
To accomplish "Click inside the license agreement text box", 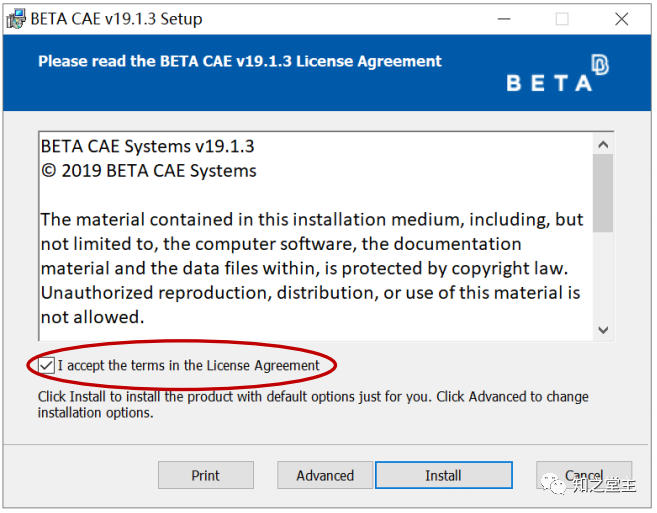I will [x=316, y=236].
